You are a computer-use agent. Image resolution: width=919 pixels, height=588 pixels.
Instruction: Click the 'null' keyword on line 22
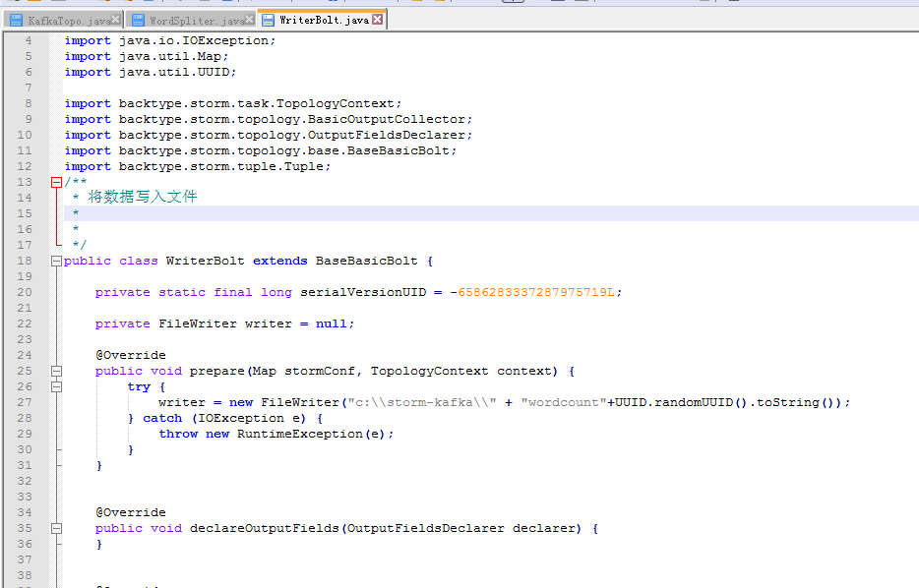(x=332, y=323)
